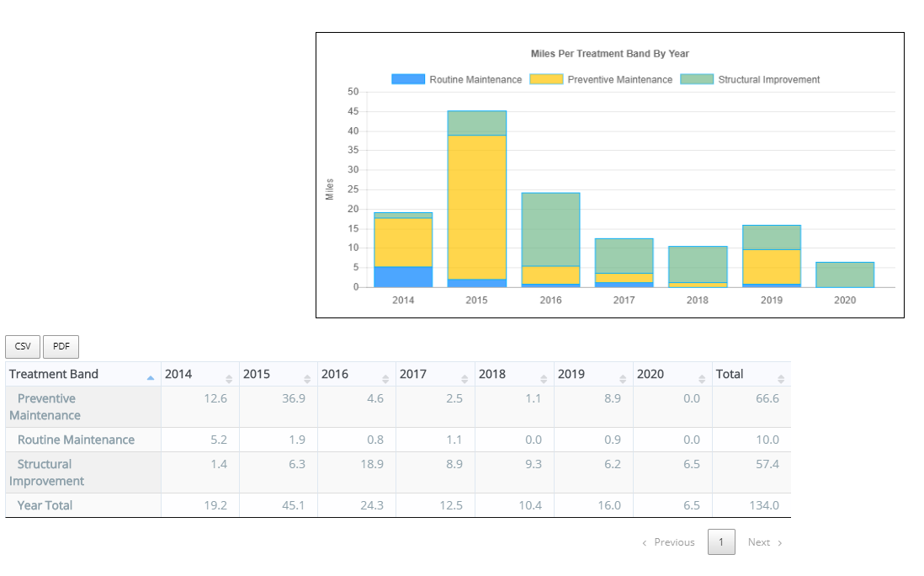The image size is (924, 576).
Task: Click sort arrows icon in 2019 column
Action: point(623,379)
